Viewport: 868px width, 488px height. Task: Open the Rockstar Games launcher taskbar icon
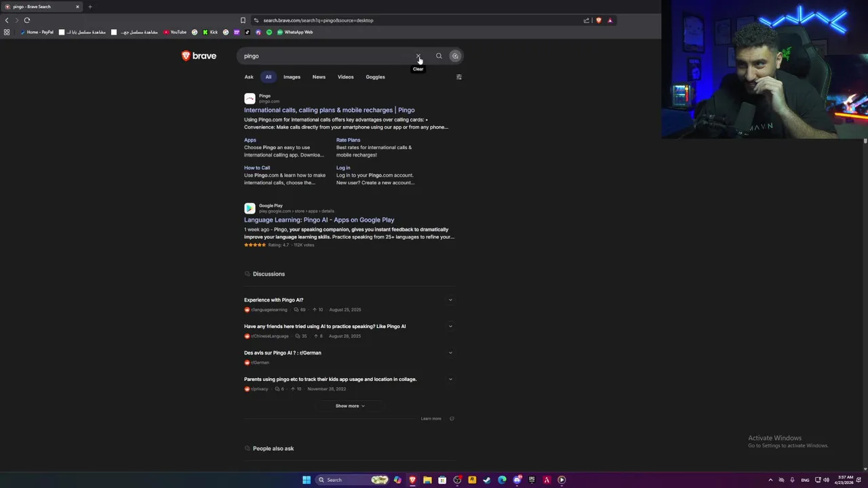[472, 480]
